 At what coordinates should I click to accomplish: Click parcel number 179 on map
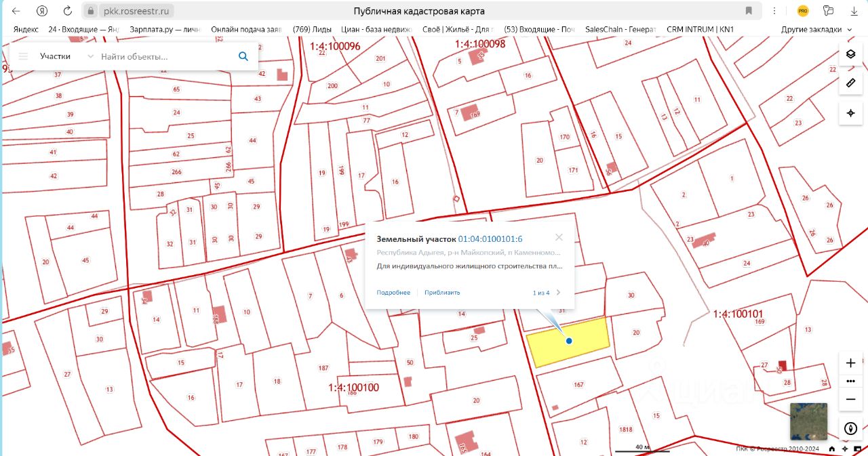point(378,442)
